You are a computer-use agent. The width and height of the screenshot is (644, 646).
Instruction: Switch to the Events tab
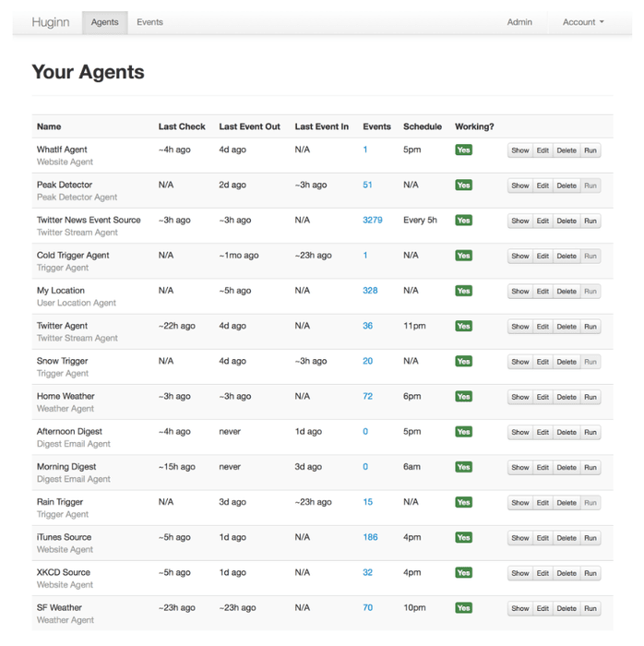pos(149,22)
